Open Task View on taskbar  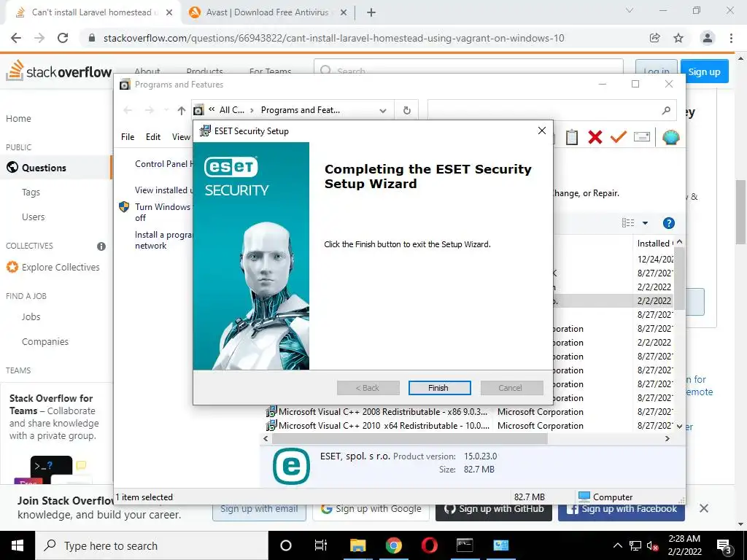point(321,545)
